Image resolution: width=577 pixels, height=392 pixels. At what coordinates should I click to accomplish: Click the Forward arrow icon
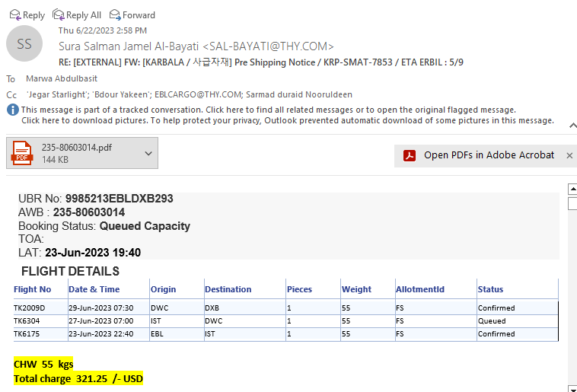pos(115,14)
